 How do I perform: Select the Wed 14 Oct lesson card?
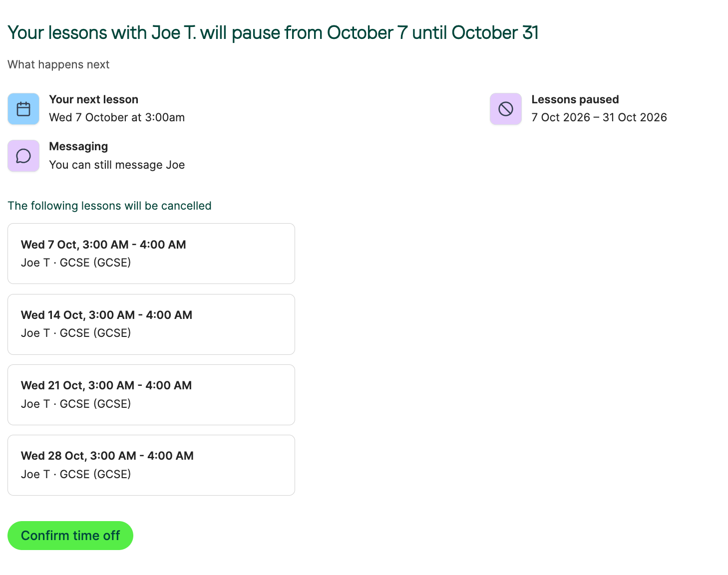tap(151, 324)
